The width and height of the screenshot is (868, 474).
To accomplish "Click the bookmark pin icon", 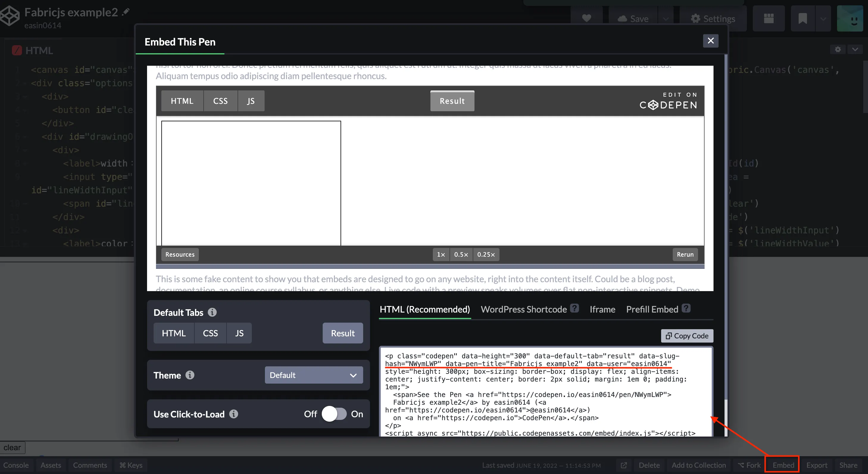I will pos(803,18).
